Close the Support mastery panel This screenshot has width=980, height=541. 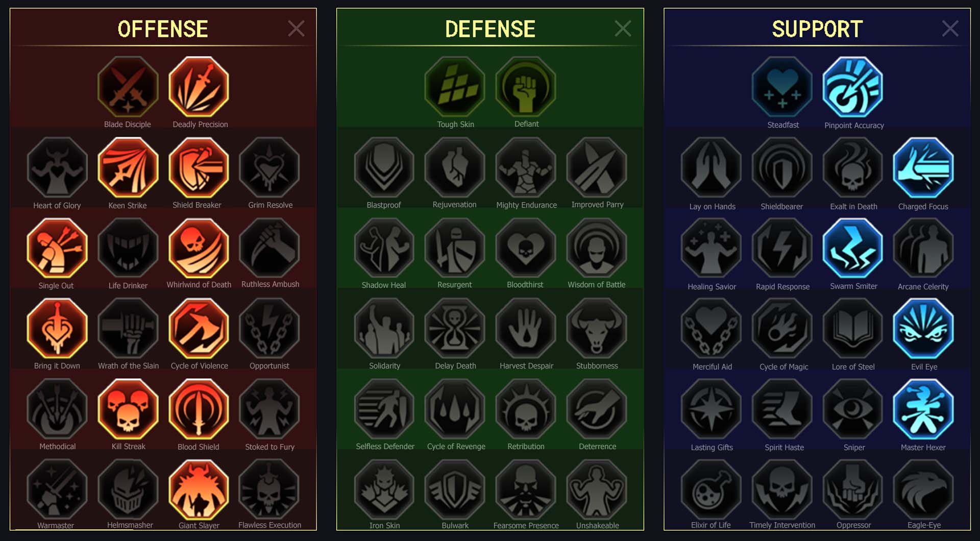pos(950,29)
